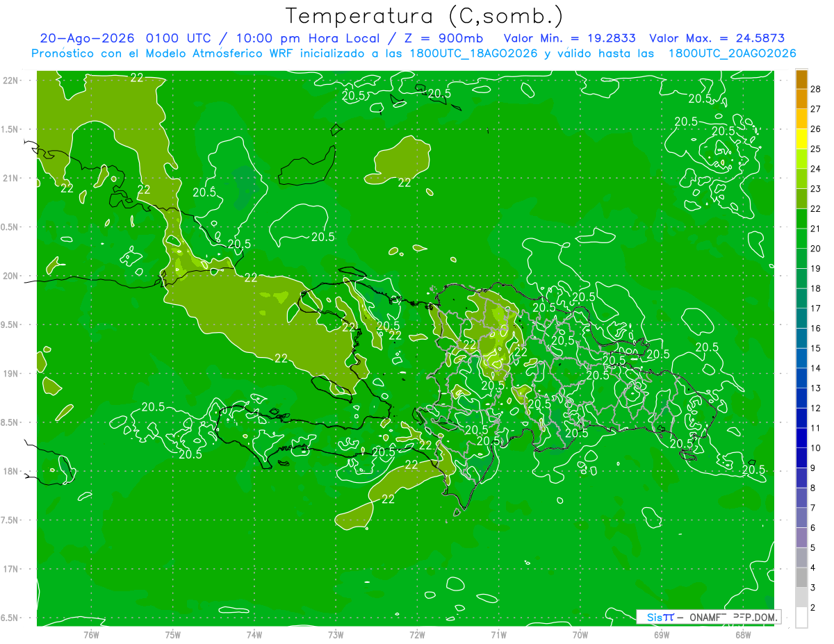Click the legend value "24"
The image size is (834, 644).
pyautogui.click(x=816, y=169)
